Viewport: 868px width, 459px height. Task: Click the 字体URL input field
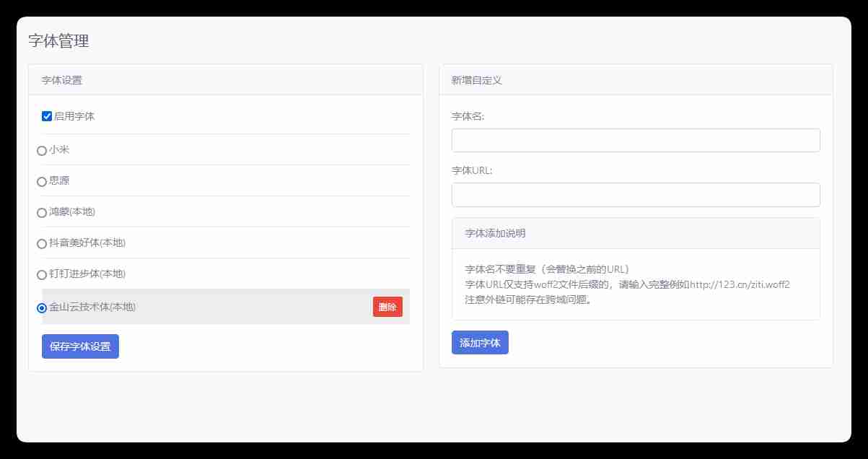point(636,194)
